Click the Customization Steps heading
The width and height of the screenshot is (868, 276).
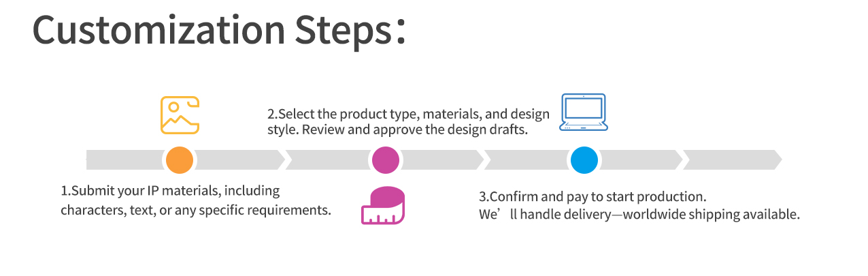[x=220, y=30]
